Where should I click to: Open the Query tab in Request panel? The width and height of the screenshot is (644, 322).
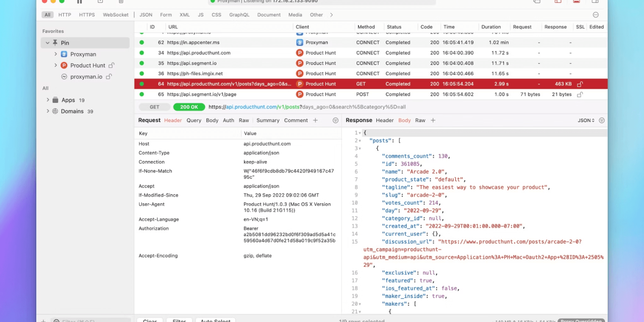click(194, 120)
